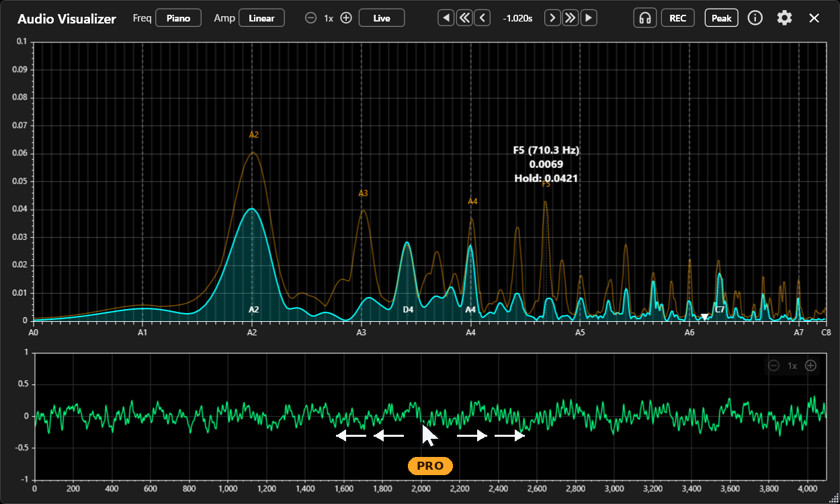Click the white triangle marker near C7
840x504 pixels.
pos(704,317)
